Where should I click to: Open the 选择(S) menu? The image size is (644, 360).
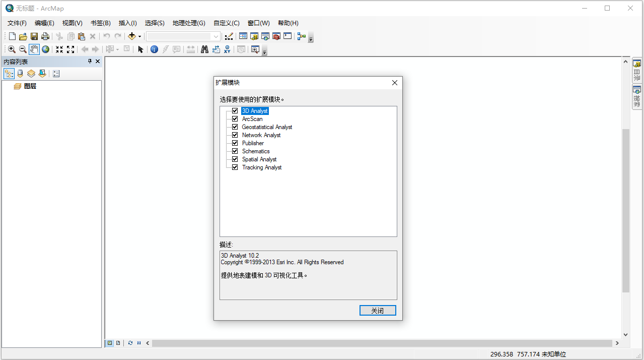pos(155,23)
